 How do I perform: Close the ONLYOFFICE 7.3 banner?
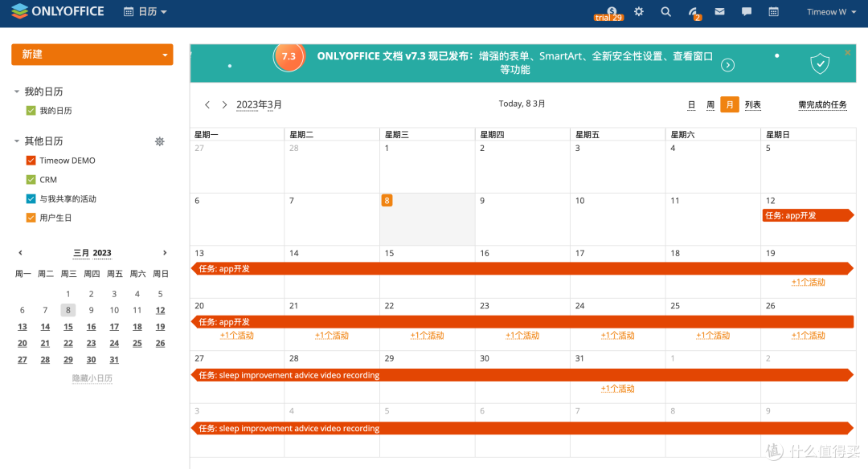click(x=848, y=52)
